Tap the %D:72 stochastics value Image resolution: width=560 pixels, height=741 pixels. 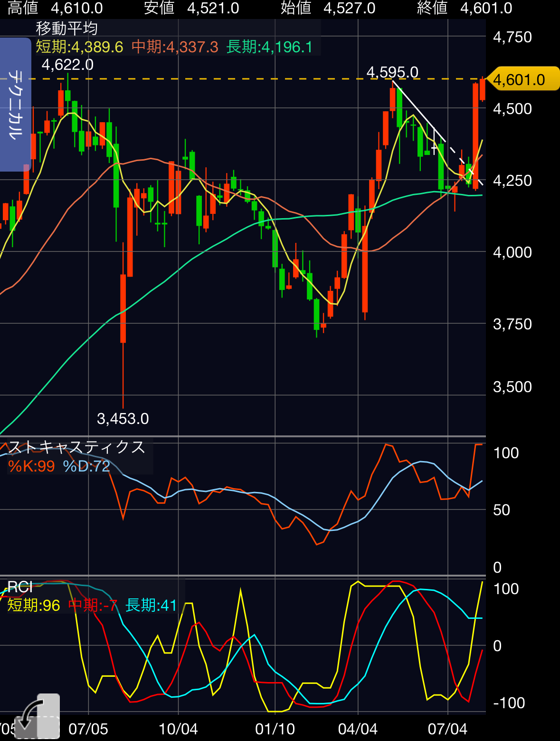[86, 466]
